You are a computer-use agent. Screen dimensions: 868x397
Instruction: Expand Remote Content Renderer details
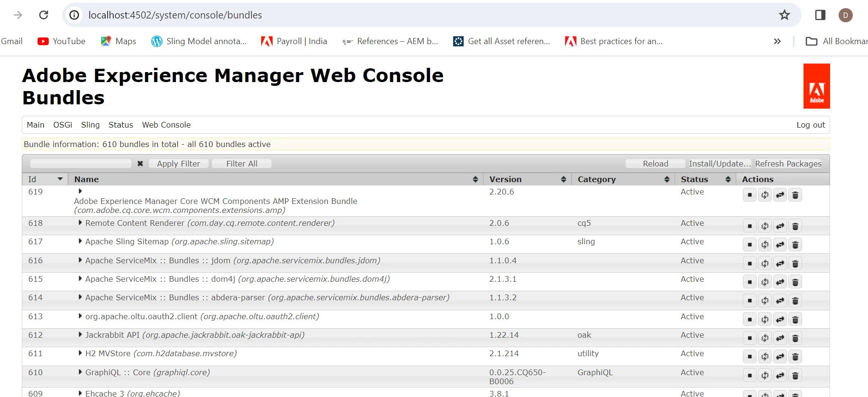click(80, 222)
